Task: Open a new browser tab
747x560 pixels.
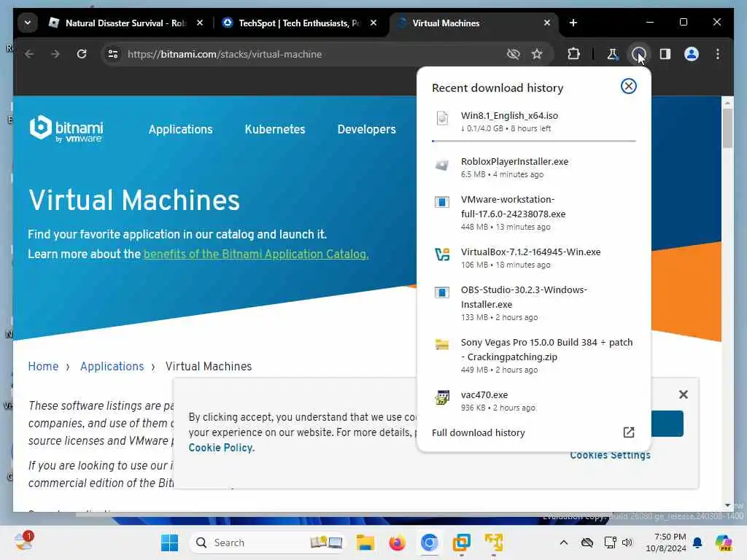Action: pos(573,23)
